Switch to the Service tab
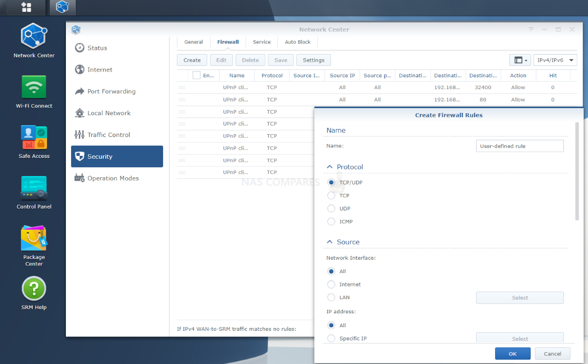This screenshot has height=364, width=588. point(262,42)
